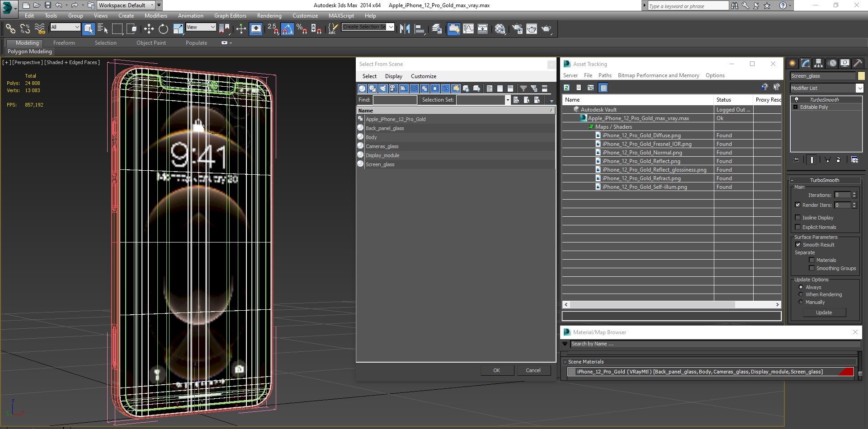Click Edit Named Selection Sets icon
The image size is (868, 429).
(333, 29)
